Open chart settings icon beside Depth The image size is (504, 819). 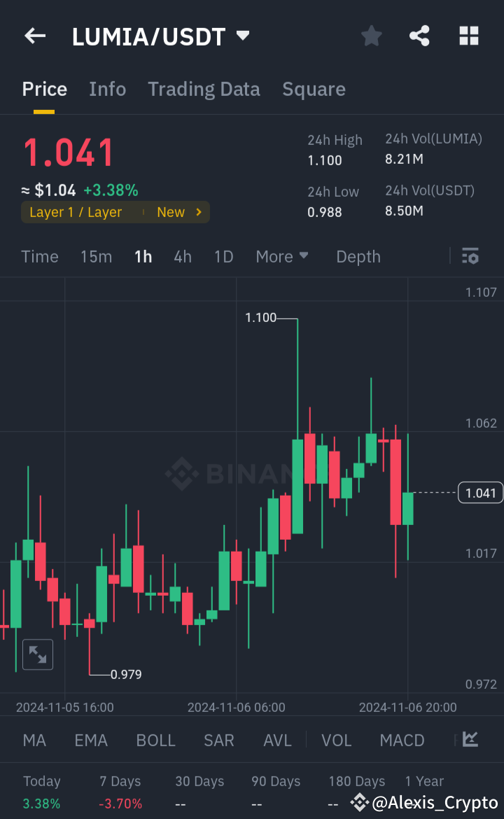click(470, 256)
